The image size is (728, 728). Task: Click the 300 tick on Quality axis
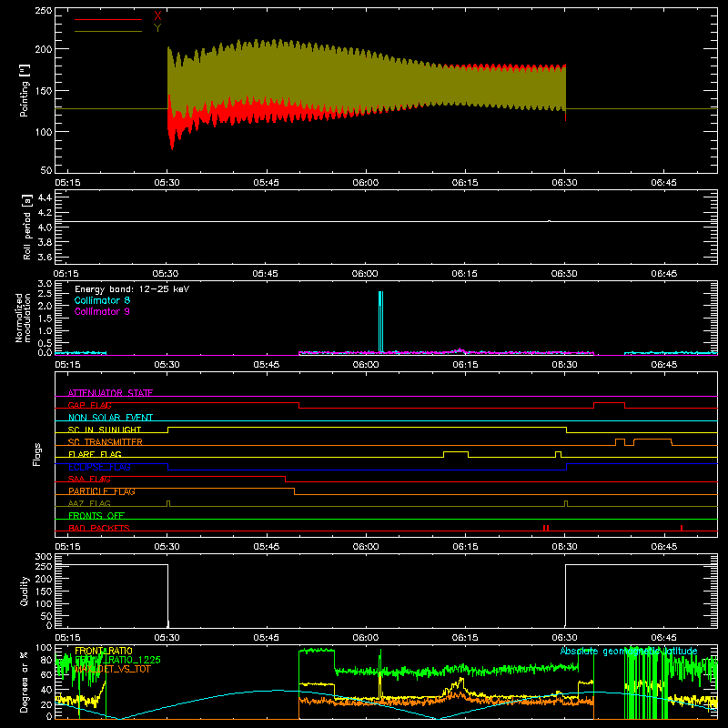tap(44, 556)
